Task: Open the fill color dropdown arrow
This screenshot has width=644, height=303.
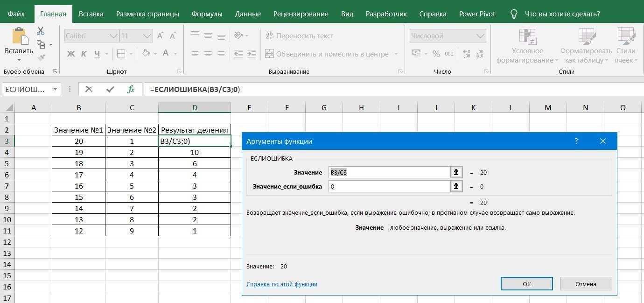Action: click(x=155, y=53)
